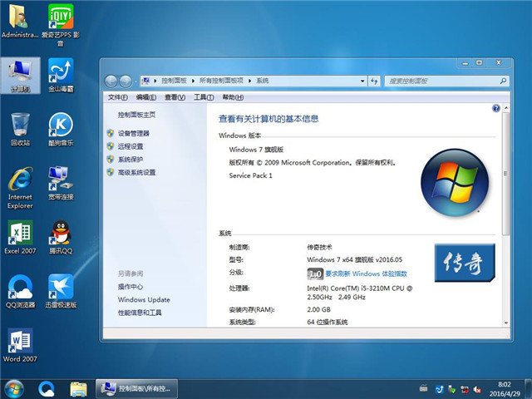Open the 文件(F) menu
The image size is (532, 399).
click(118, 97)
